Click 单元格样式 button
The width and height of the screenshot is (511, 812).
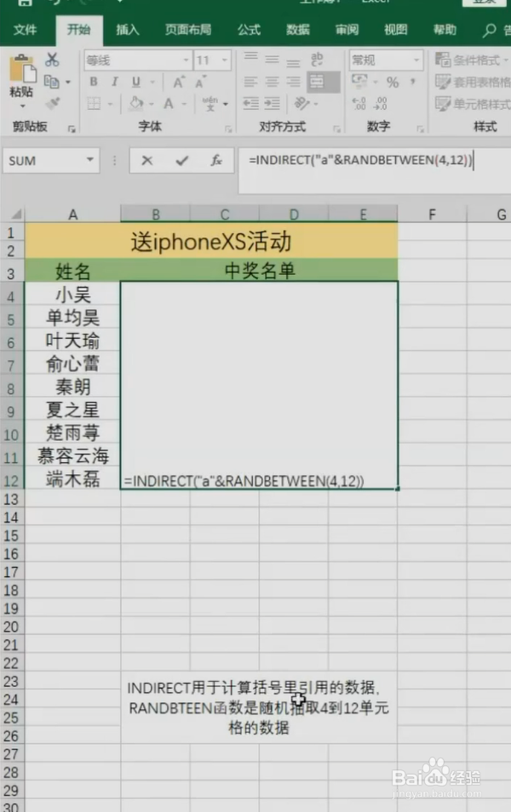[473, 104]
